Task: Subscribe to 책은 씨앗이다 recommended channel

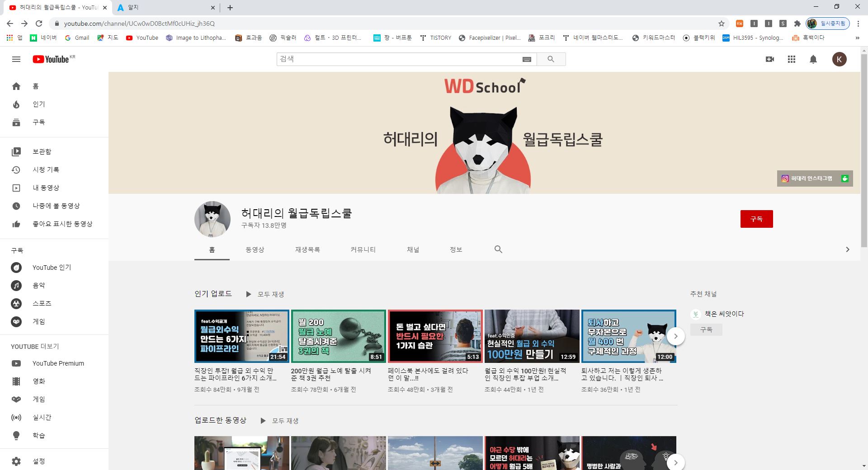Action: point(706,330)
